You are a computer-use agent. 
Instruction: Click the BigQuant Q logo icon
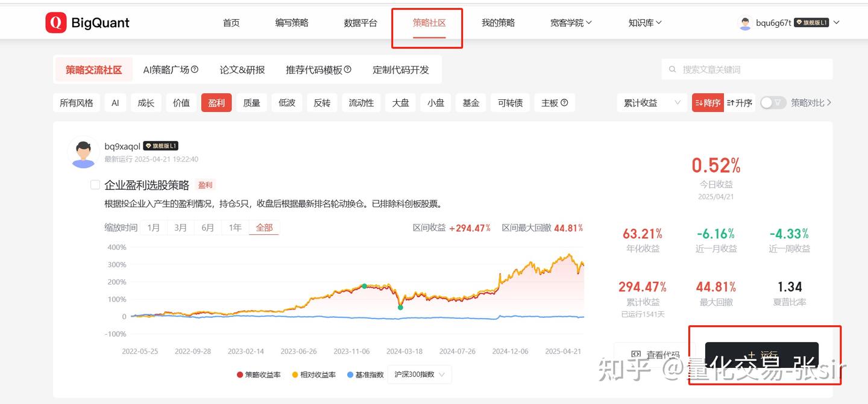coord(55,22)
